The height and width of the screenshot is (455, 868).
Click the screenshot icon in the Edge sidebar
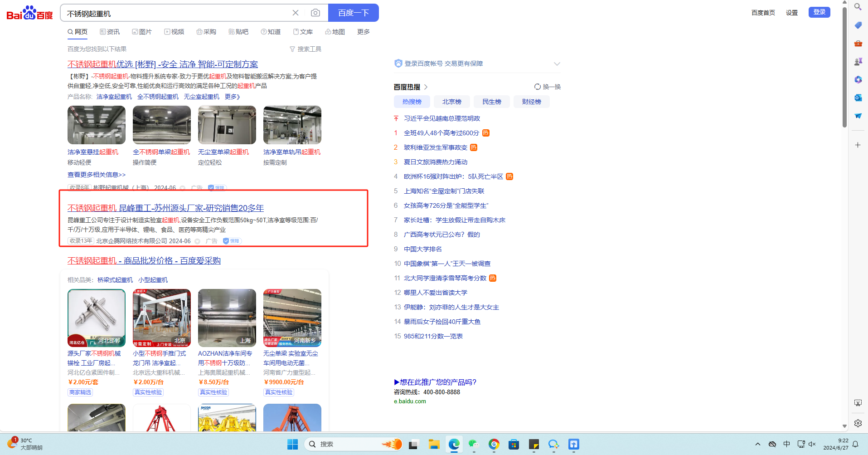pyautogui.click(x=858, y=403)
